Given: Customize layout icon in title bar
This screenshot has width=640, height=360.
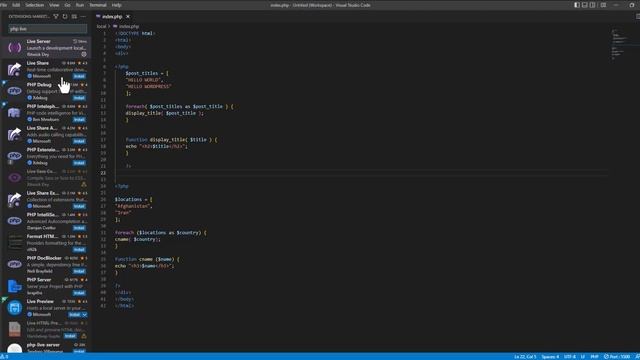Looking at the screenshot, I should coord(603,5).
